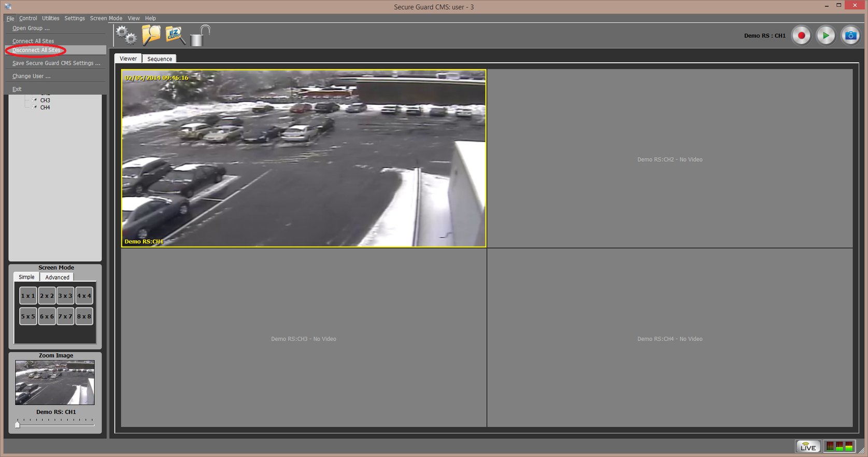
Task: Open the Advanced screen mode tab
Action: coord(57,278)
